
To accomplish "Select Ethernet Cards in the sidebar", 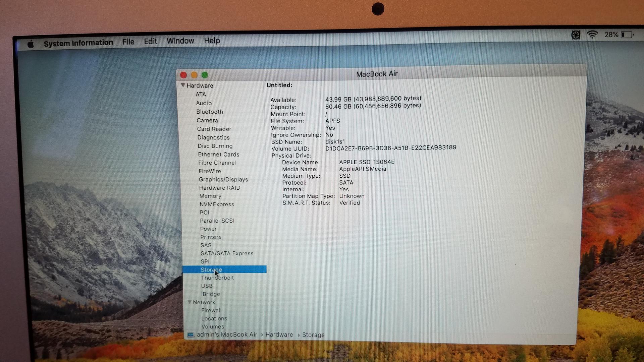I will 219,154.
